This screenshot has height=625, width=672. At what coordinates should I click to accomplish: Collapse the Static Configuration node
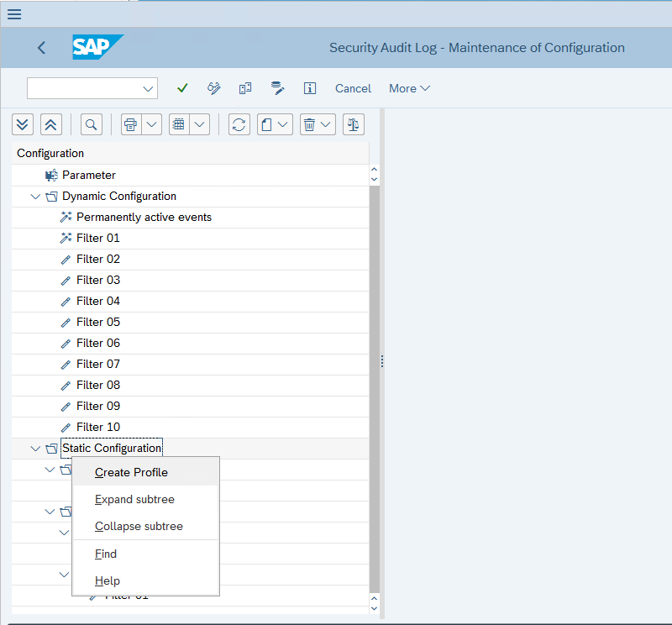point(35,449)
